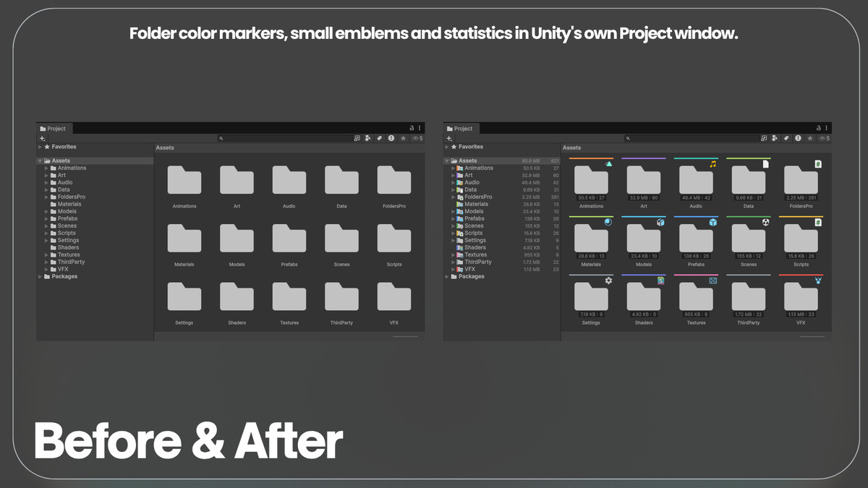The height and width of the screenshot is (488, 868).
Task: Adjust the icon size slider in the After window
Action: [x=812, y=336]
